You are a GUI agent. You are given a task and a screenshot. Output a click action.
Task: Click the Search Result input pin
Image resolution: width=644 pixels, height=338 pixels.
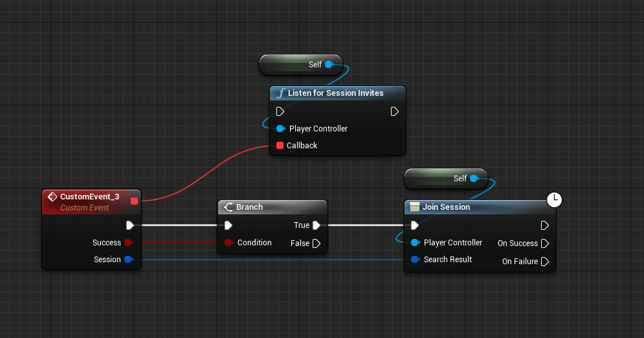click(415, 260)
